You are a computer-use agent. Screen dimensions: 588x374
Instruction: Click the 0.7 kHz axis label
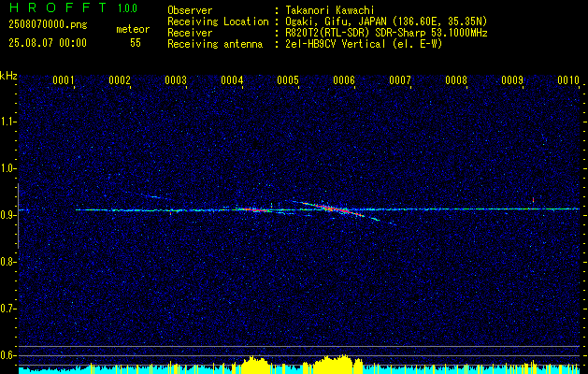(8, 309)
